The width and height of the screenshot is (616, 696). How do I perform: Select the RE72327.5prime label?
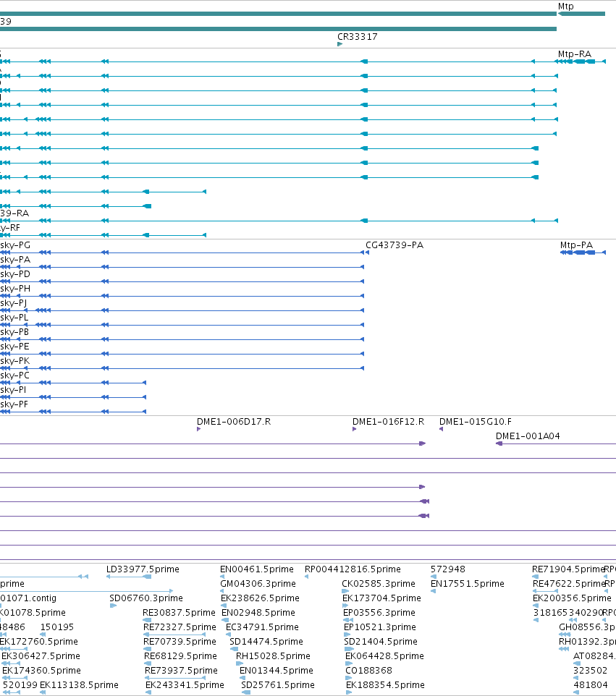pyautogui.click(x=180, y=627)
